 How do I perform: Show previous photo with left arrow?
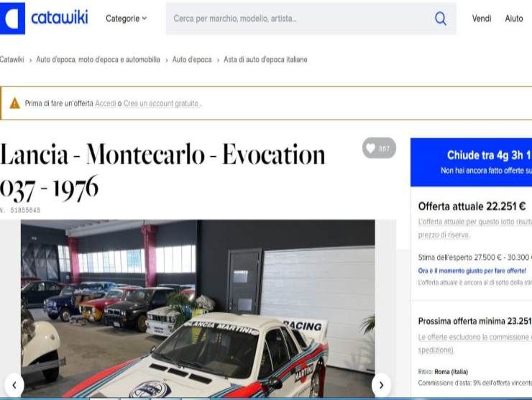(x=14, y=385)
